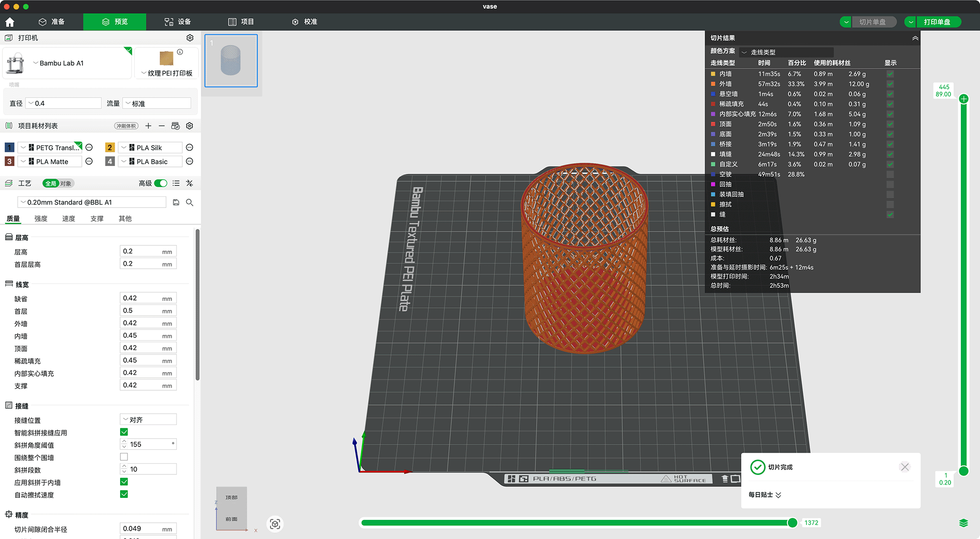This screenshot has width=980, height=539.
Task: Edit PLA Silk filament preset icon
Action: point(190,147)
